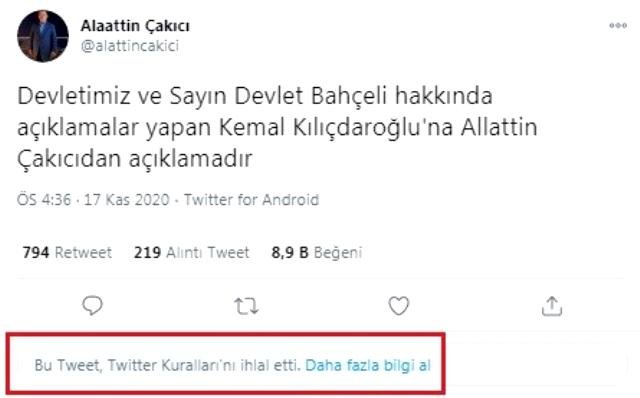Screen dimensions: 640x398
Task: Click the reply speech bubble icon
Action: click(92, 305)
